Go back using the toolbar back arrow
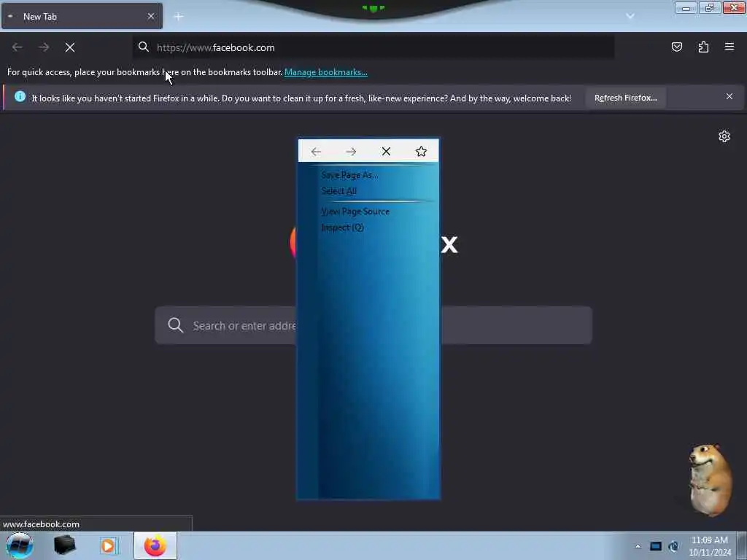This screenshot has height=560, width=747. tap(18, 47)
